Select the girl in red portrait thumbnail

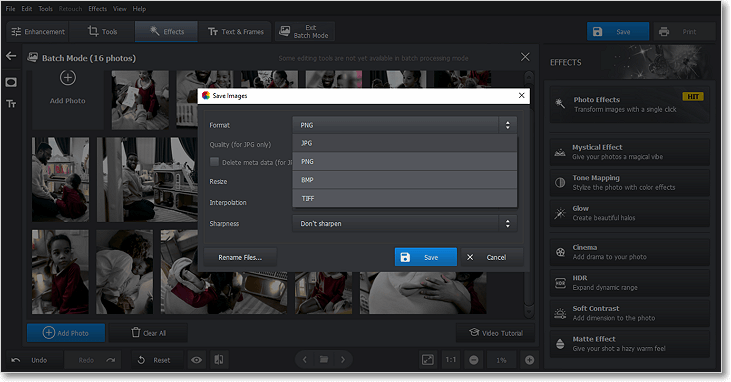point(60,271)
